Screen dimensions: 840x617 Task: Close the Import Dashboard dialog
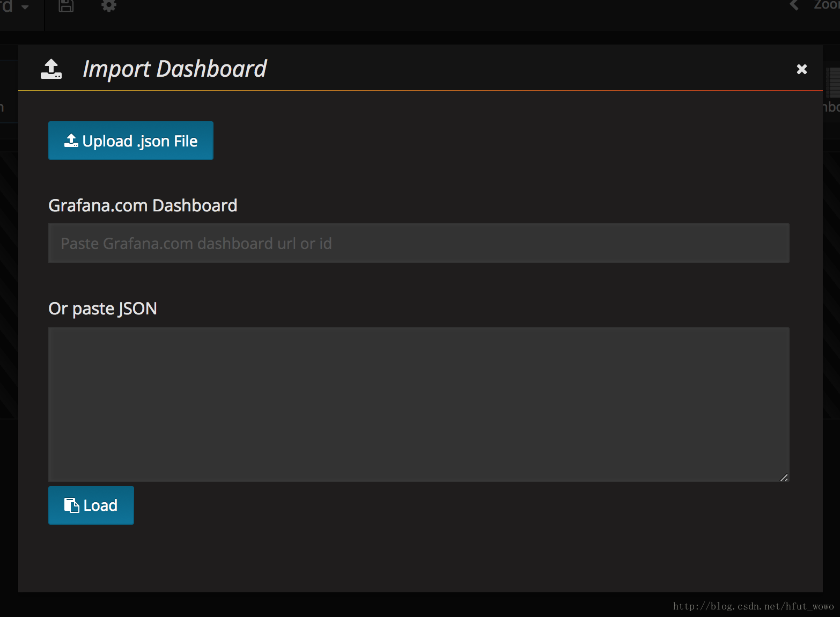point(802,69)
